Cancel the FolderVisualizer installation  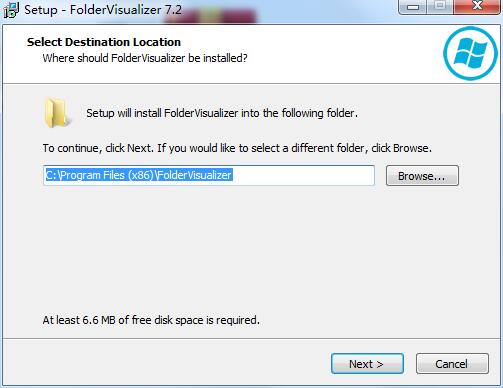452,364
